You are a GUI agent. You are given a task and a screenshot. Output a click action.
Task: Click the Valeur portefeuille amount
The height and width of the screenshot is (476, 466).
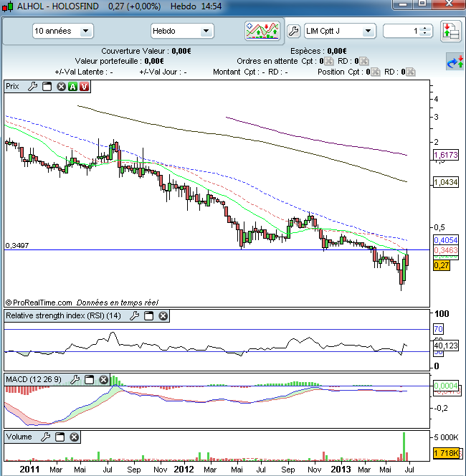coord(154,62)
